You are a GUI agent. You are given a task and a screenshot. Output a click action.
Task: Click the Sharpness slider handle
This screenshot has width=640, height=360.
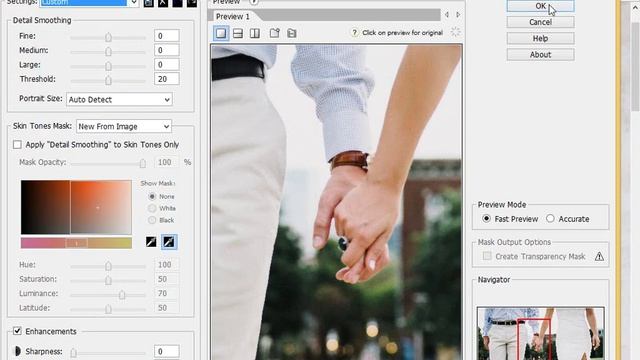(x=73, y=353)
